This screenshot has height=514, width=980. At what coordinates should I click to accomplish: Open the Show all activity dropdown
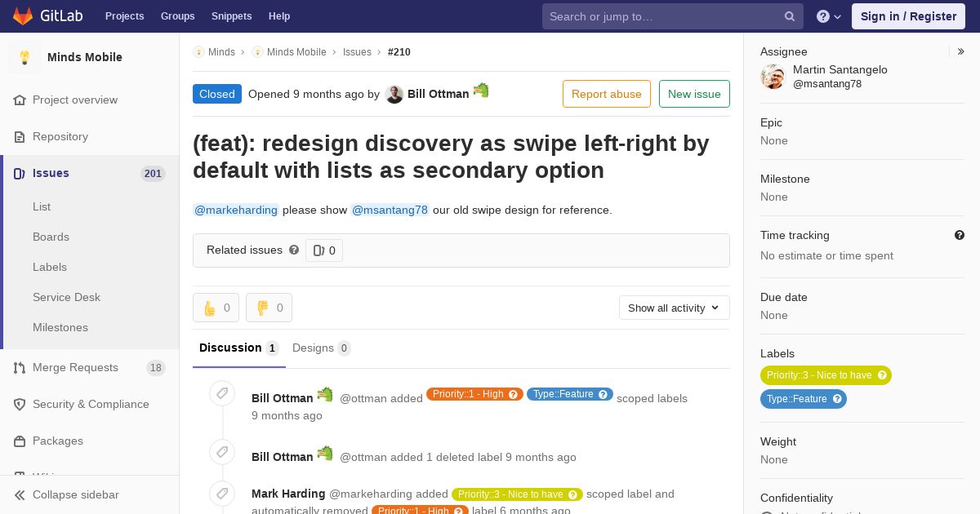click(x=674, y=308)
